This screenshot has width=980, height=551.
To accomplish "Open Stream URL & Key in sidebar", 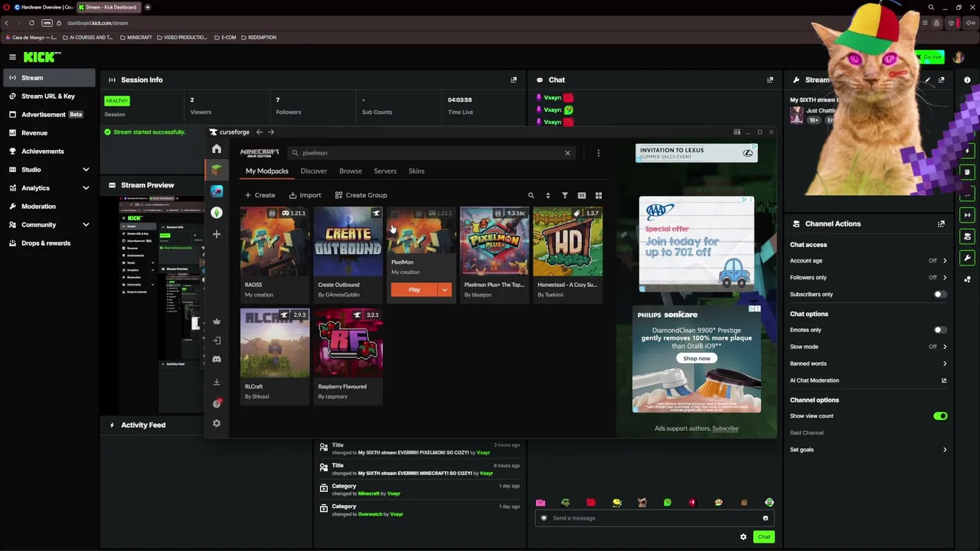I will (x=47, y=96).
